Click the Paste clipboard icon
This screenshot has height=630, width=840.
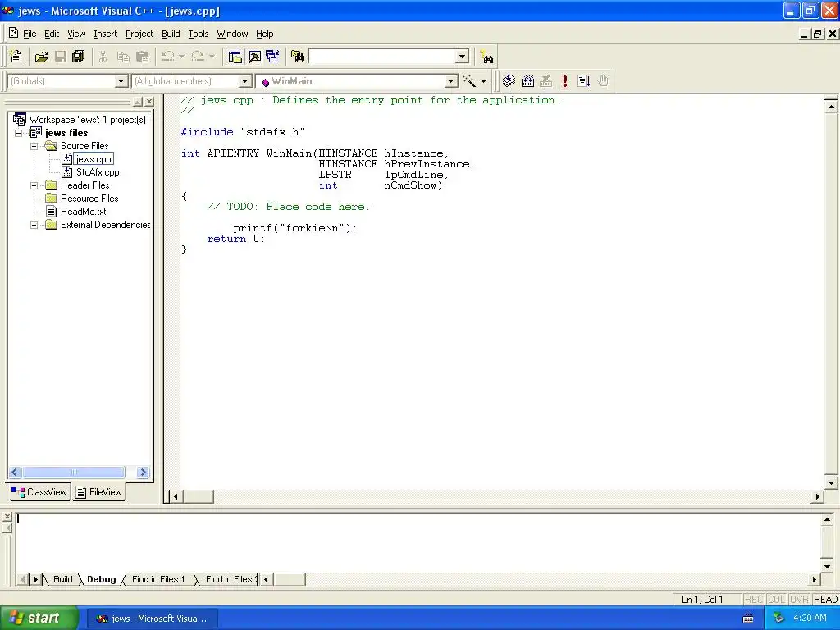pyautogui.click(x=142, y=57)
